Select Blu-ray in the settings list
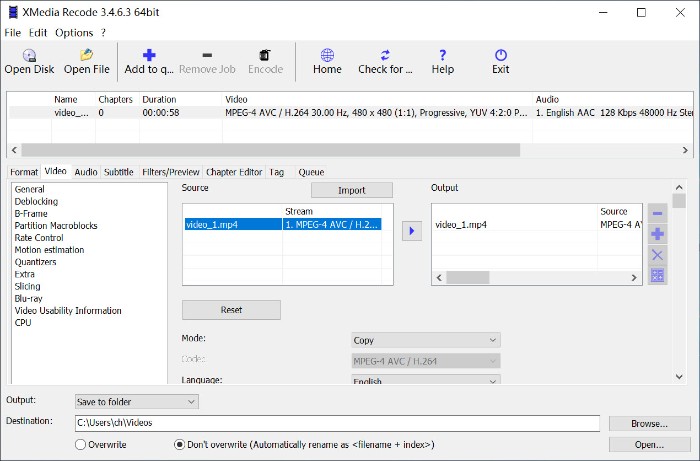 (x=29, y=298)
